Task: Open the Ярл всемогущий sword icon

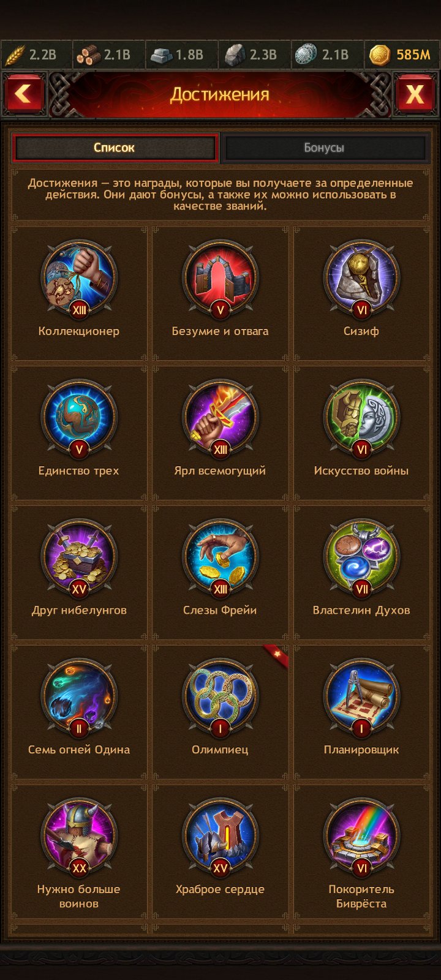Action: (220, 418)
